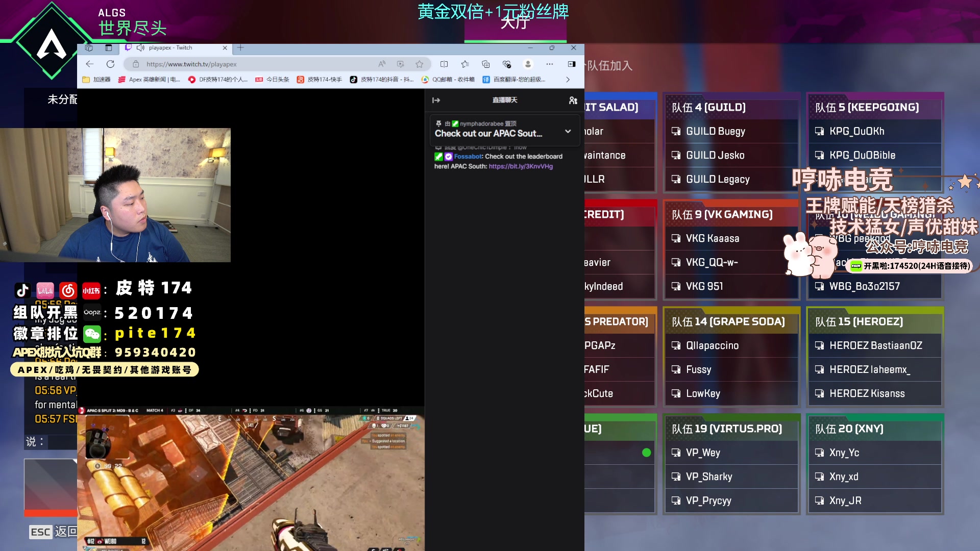The image size is (980, 551).
Task: Click spectate icon next to GUILD Legacy
Action: 676,179
